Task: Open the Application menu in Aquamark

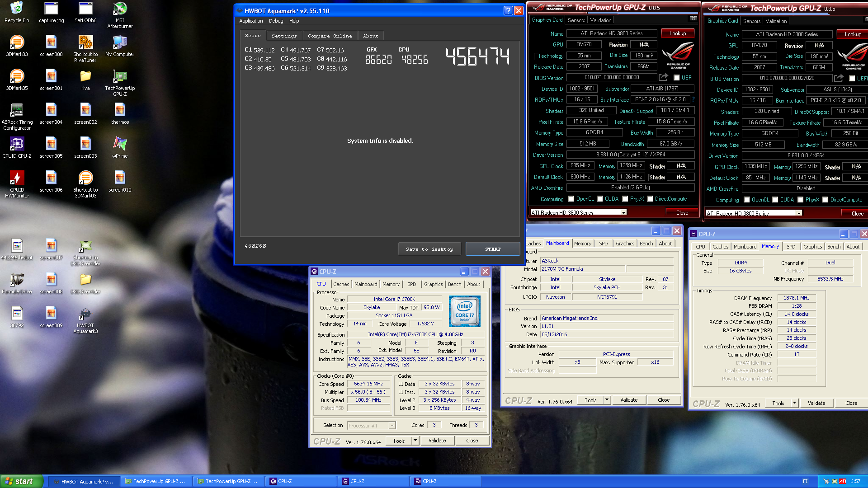Action: tap(251, 21)
